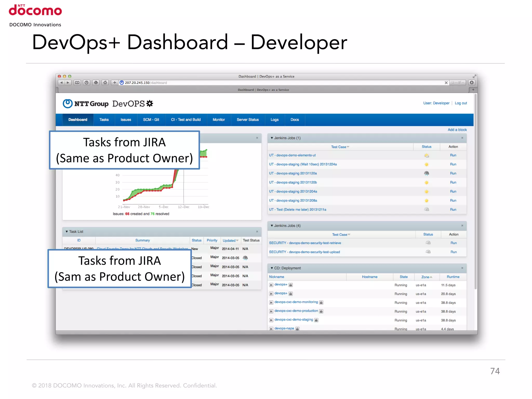Open the CI - Test and Build tab
Image resolution: width=532 pixels, height=399 pixels.
(x=186, y=120)
